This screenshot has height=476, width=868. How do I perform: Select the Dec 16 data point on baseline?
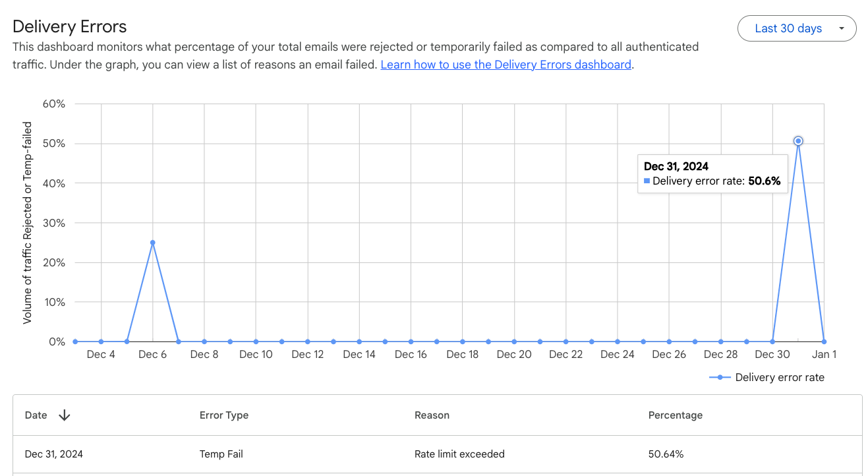tap(411, 342)
